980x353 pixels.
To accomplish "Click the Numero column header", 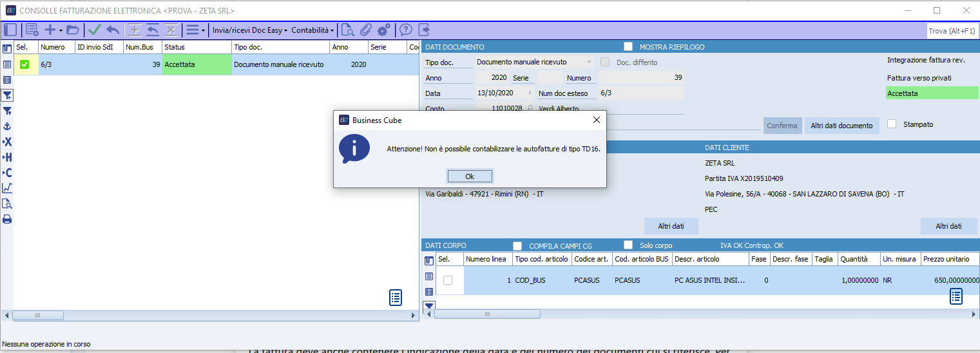I will pyautogui.click(x=57, y=47).
